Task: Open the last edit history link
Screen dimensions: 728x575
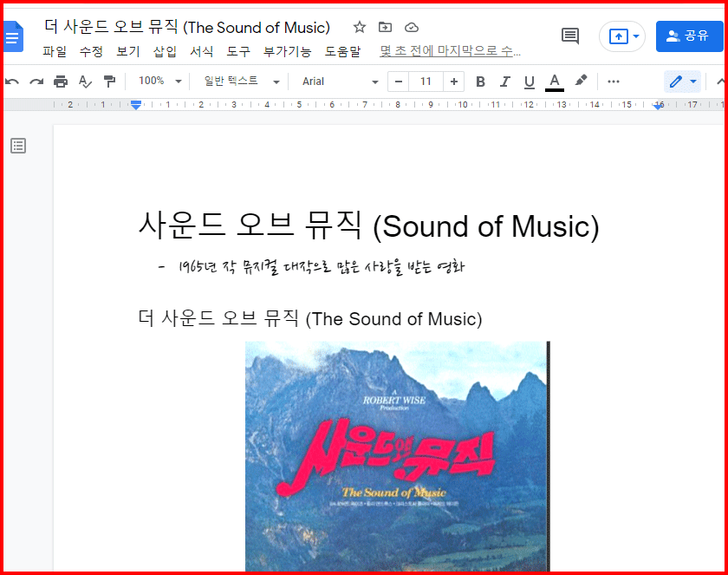Action: [450, 51]
